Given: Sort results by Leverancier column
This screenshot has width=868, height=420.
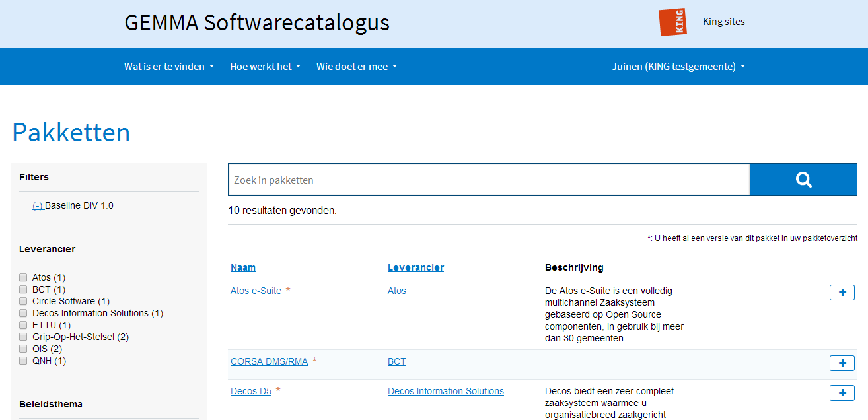Looking at the screenshot, I should point(416,267).
